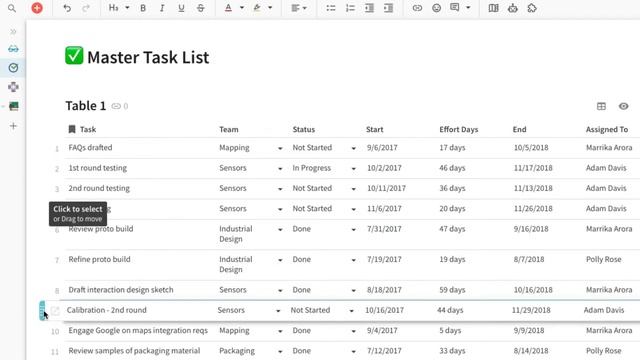Screen dimensions: 640x360
Task: Expand the Calibration - 2nd round row
Action: point(55,311)
